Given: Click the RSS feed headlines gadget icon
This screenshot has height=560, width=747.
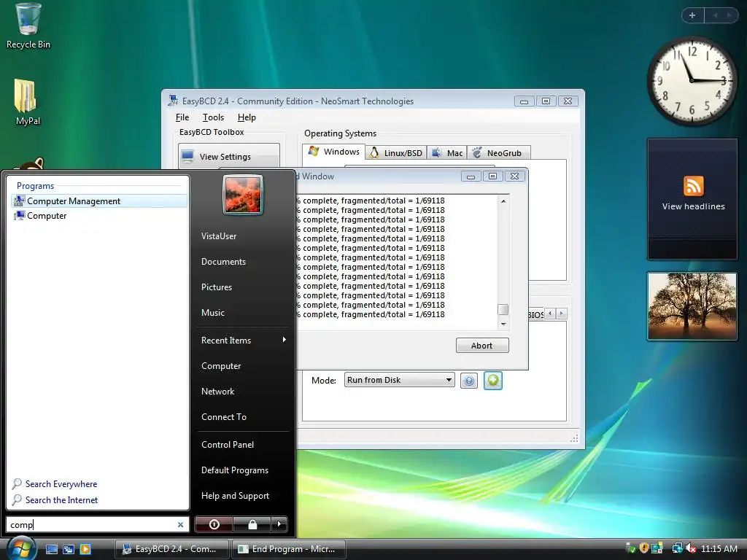Looking at the screenshot, I should point(693,186).
